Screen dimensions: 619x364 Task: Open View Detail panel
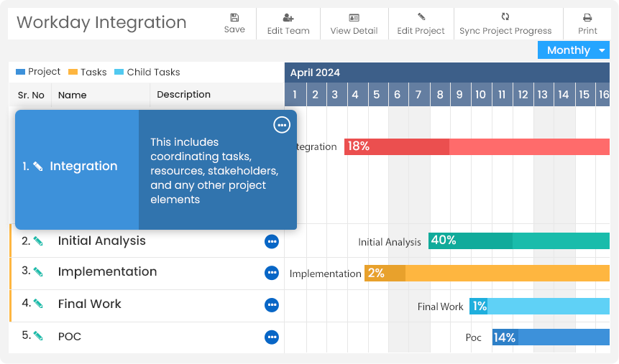354,18
